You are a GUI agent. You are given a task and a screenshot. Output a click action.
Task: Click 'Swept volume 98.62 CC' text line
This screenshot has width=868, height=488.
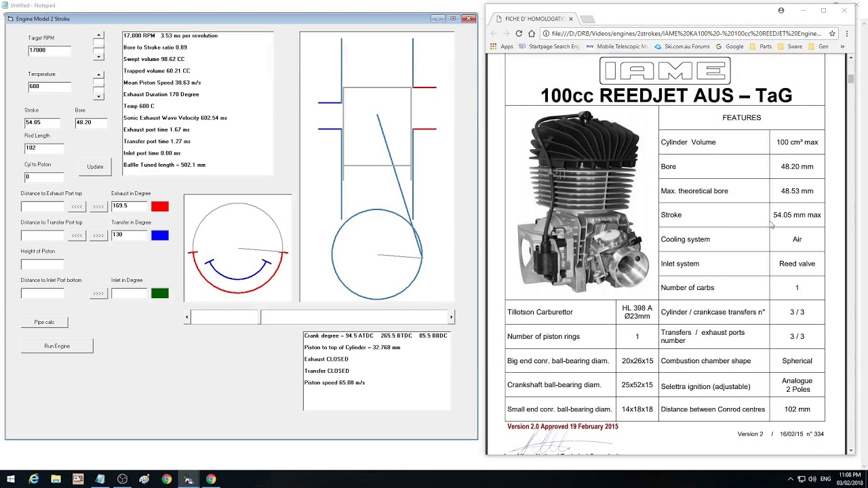[154, 59]
